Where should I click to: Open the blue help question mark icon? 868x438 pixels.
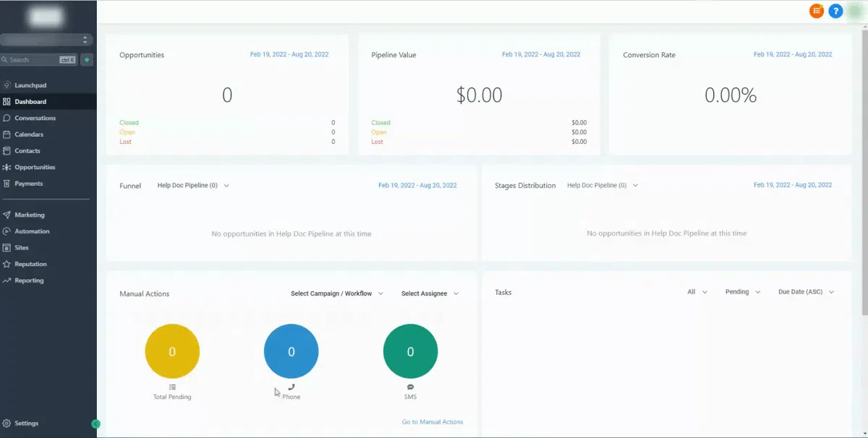[835, 11]
